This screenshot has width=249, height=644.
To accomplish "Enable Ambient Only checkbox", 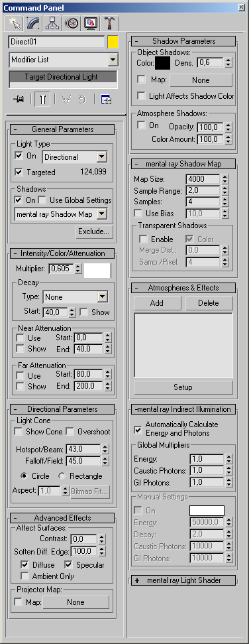I will click(x=25, y=576).
